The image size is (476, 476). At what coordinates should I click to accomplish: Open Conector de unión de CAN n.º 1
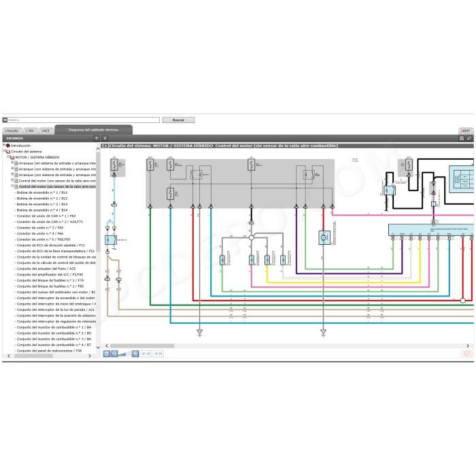coord(46,216)
